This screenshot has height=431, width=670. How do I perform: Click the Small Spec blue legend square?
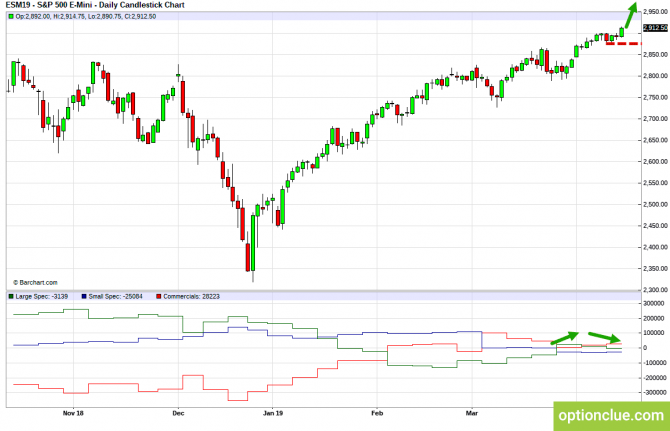point(84,296)
